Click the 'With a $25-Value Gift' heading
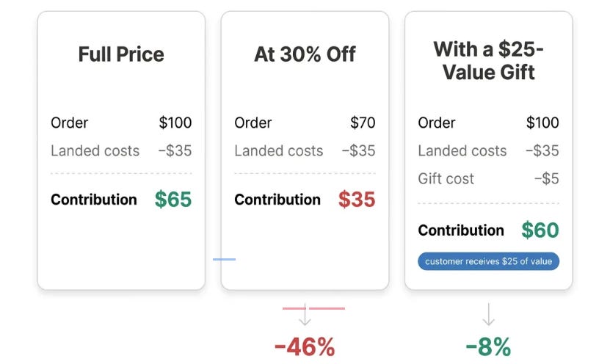Screen dimensions: 610x364 [x=488, y=61]
